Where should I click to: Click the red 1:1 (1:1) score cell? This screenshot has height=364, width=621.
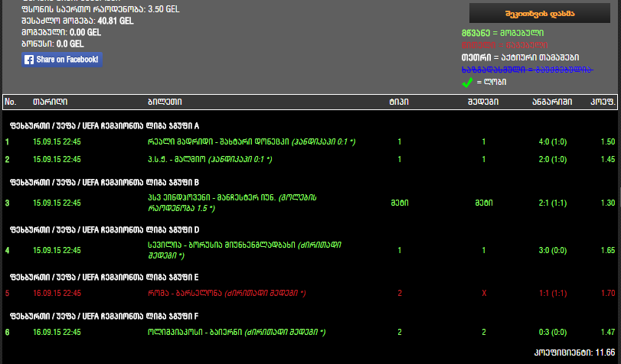[553, 293]
